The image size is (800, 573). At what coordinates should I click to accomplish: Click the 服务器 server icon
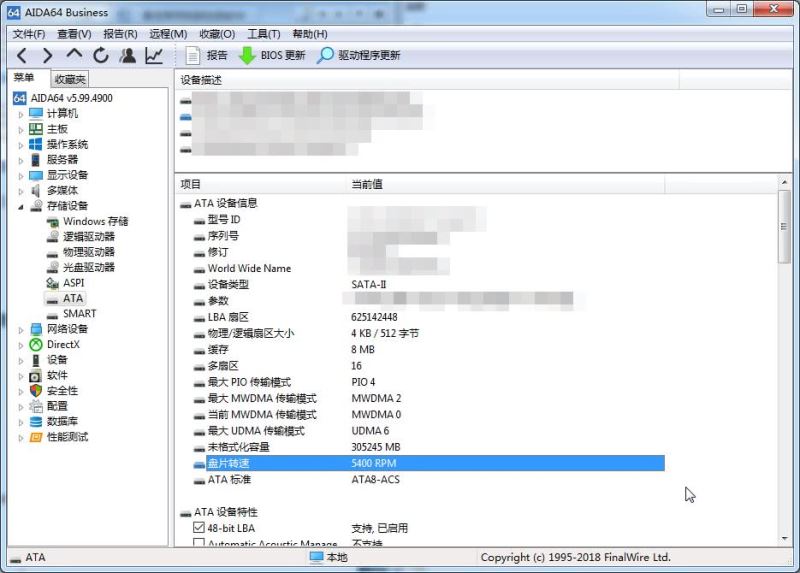(35, 160)
